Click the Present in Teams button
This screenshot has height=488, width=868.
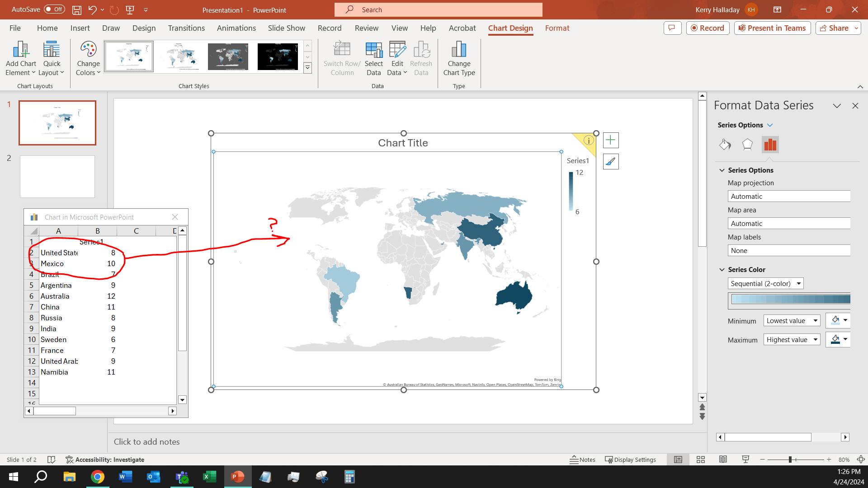click(x=772, y=28)
